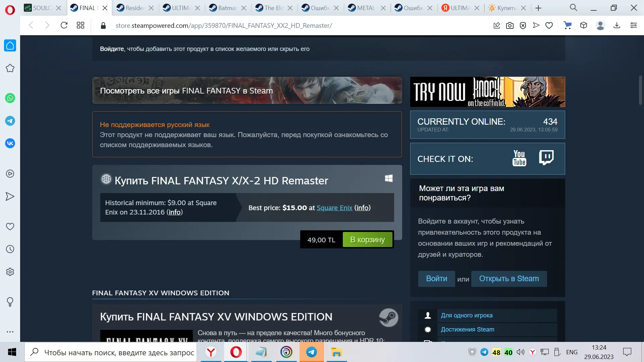644x362 pixels.
Task: Open the Square Enix best price link
Action: 334,208
